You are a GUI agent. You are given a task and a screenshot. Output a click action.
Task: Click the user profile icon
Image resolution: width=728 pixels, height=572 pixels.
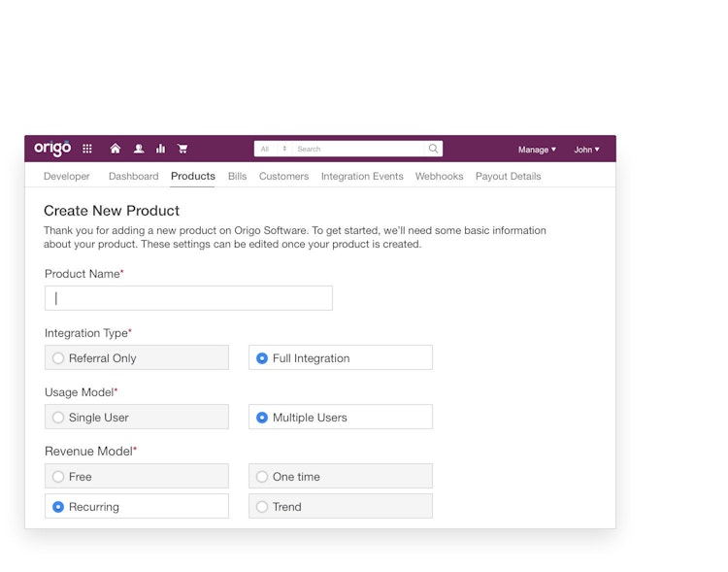click(139, 149)
